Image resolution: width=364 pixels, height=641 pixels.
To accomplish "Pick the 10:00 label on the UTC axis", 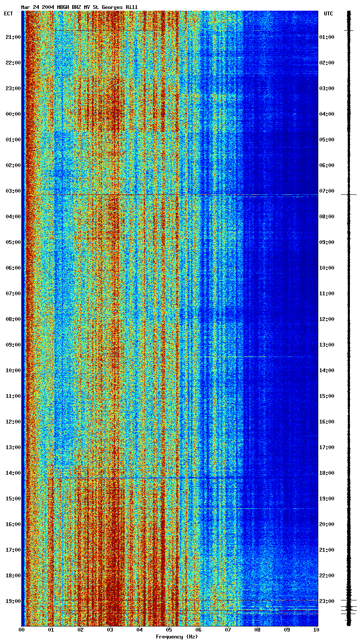I will point(326,268).
